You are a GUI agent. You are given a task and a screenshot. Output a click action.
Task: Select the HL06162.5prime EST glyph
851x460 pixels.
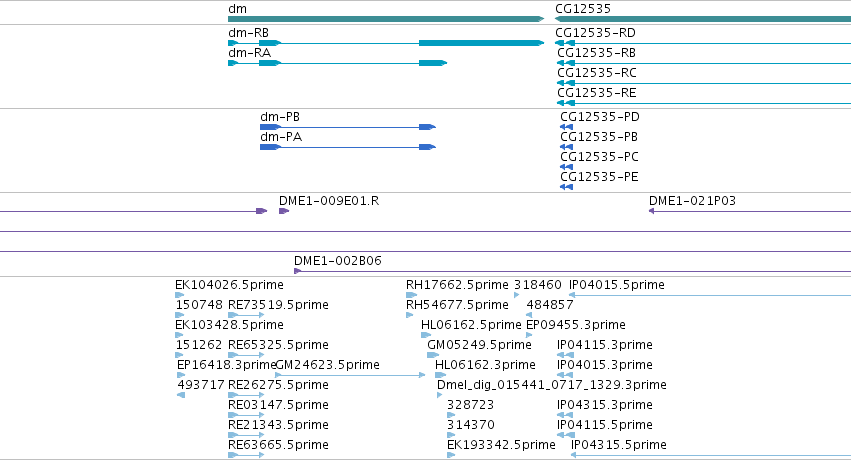[x=426, y=335]
